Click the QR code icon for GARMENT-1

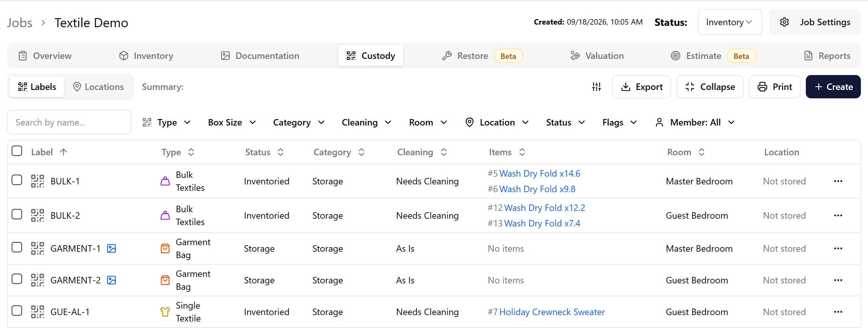(37, 248)
